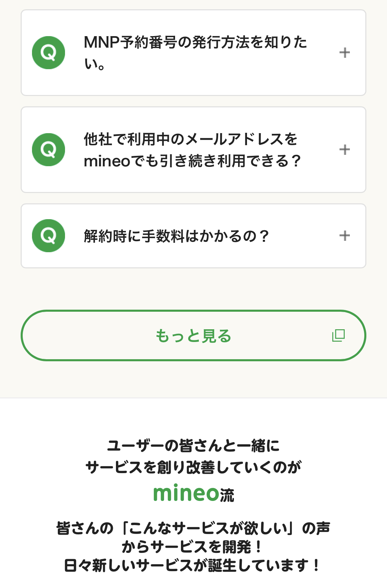Open the question MNP予約番号の発行方法を知りた

(195, 42)
